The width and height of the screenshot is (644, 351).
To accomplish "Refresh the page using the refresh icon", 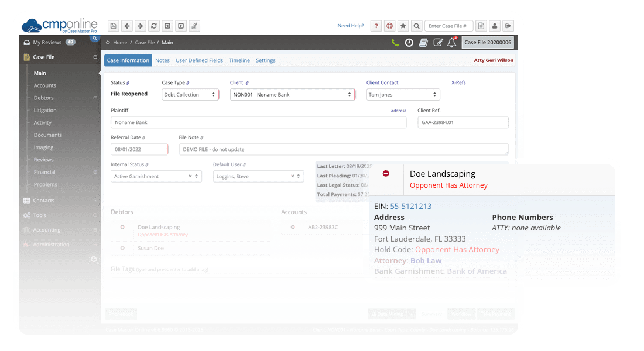I will coord(153,26).
